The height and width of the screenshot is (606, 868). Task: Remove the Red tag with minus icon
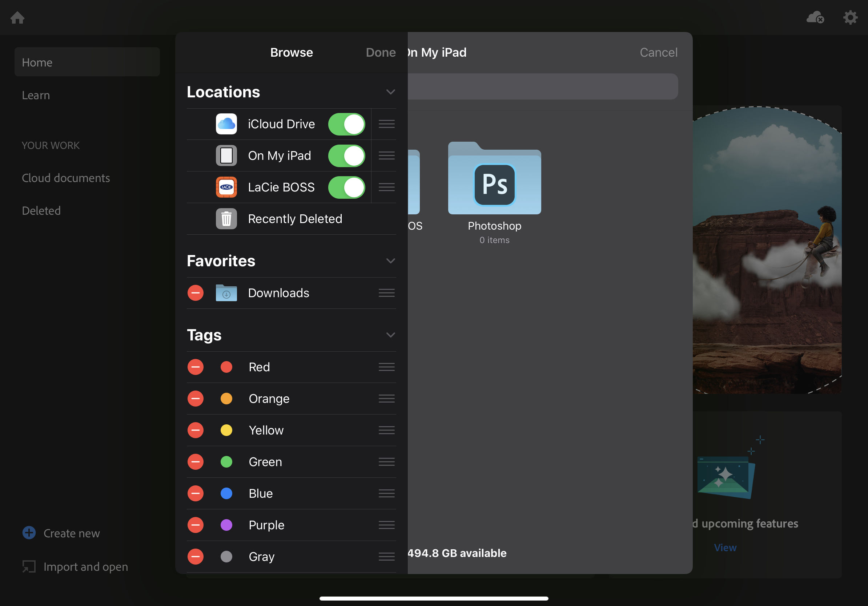[x=196, y=367]
